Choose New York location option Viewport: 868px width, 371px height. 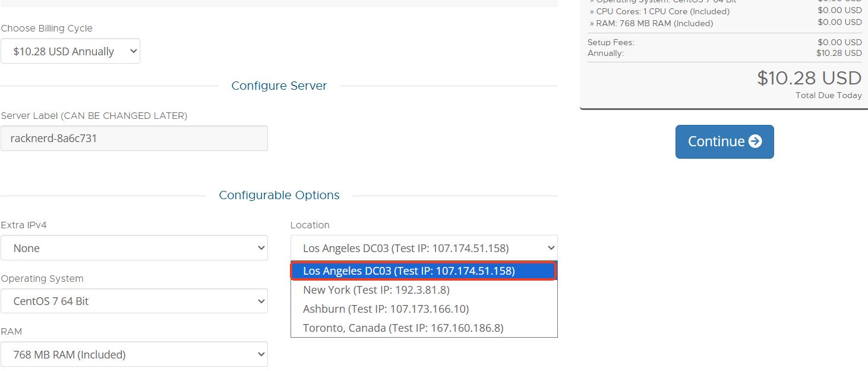click(x=376, y=290)
